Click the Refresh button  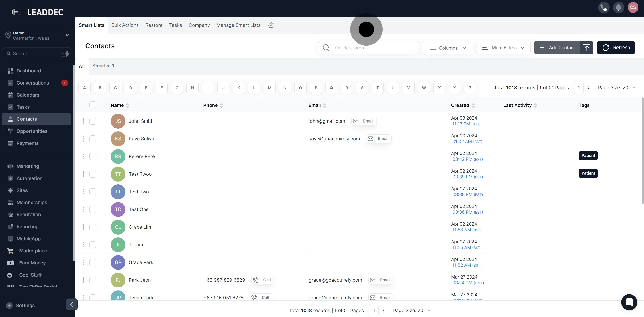click(616, 47)
